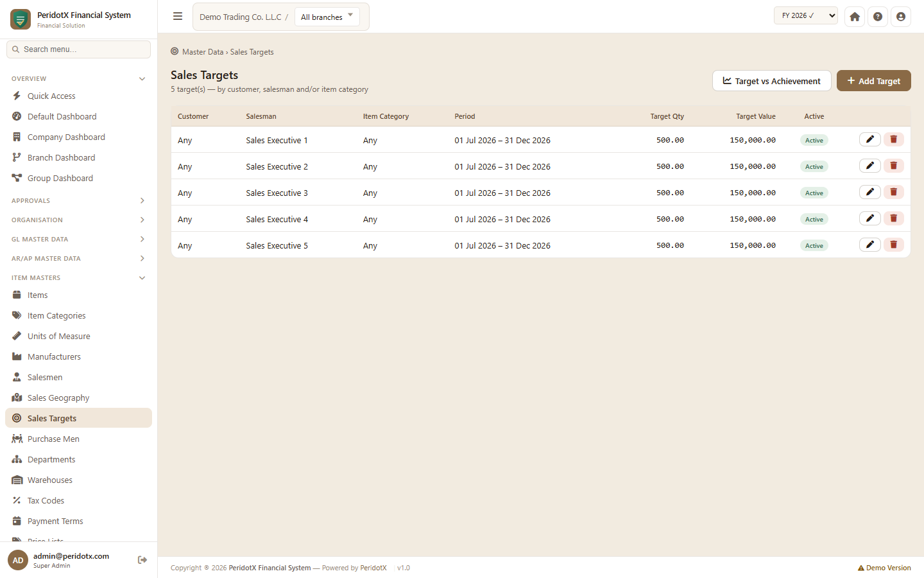The height and width of the screenshot is (578, 924).
Task: Delete the Sales Executive 5 target
Action: 893,245
